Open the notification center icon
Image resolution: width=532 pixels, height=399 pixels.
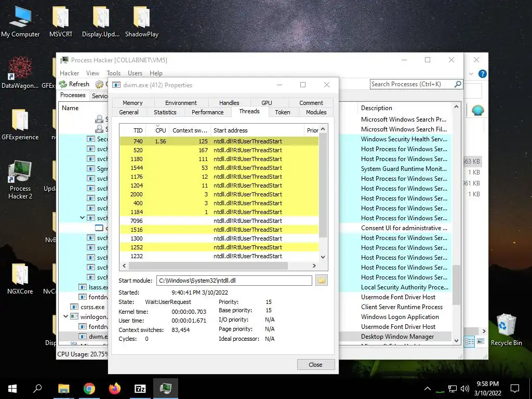[515, 389]
